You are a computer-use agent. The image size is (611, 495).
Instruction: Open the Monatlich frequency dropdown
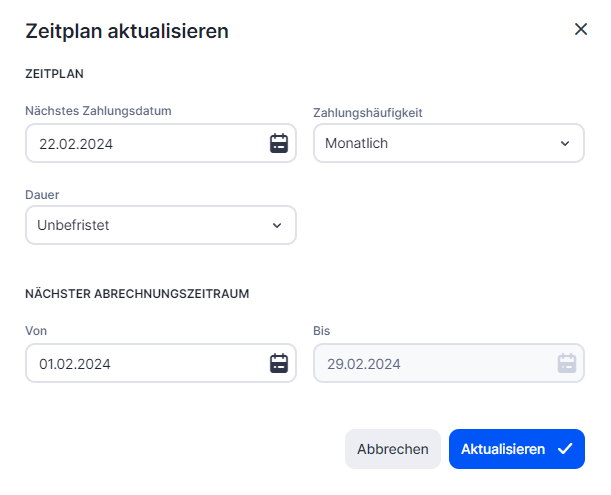[440, 143]
